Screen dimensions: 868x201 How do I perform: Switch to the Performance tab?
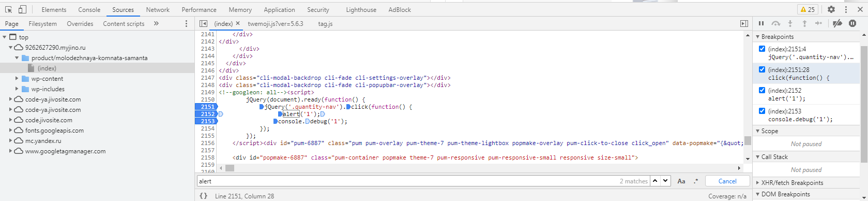pyautogui.click(x=199, y=9)
